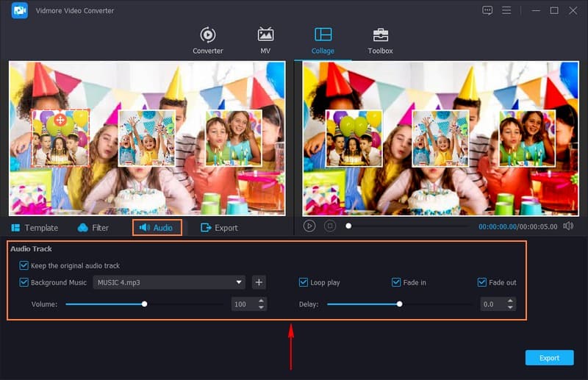Add background music with plus button
The width and height of the screenshot is (588, 380).
pyautogui.click(x=258, y=282)
